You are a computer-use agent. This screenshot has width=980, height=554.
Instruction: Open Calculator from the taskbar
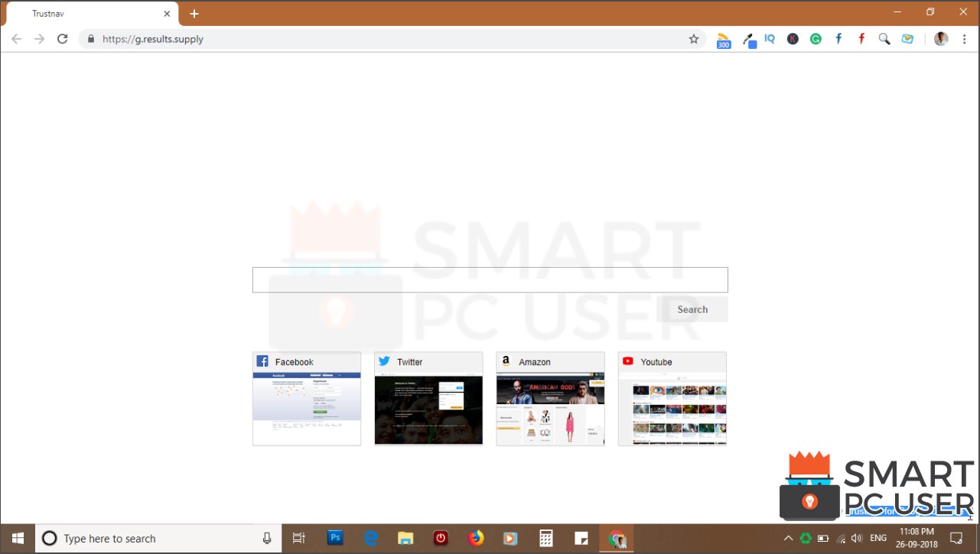546,538
